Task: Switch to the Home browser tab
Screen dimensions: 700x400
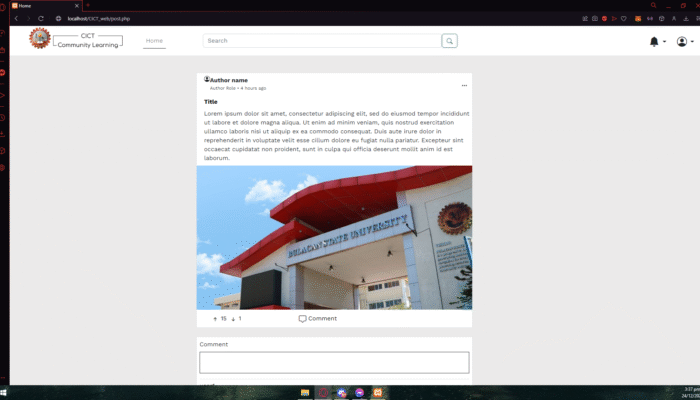Action: pyautogui.click(x=45, y=6)
